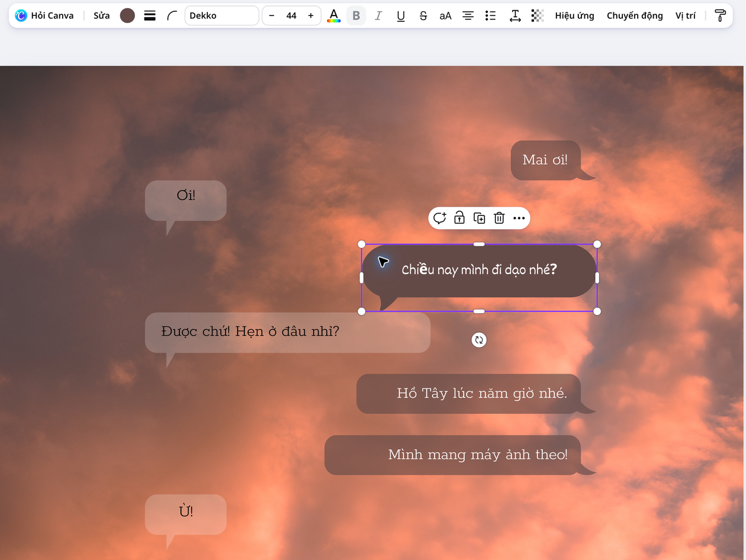Lock the selected element
This screenshot has height=560, width=746.
[459, 218]
